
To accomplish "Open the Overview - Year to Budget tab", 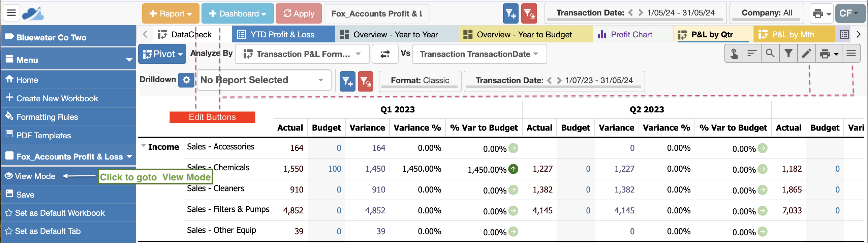I will (x=525, y=34).
